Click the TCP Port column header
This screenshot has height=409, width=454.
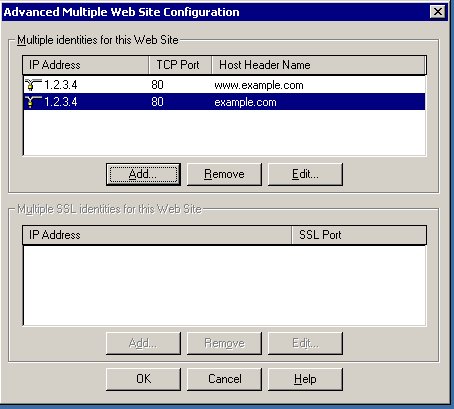click(x=180, y=65)
